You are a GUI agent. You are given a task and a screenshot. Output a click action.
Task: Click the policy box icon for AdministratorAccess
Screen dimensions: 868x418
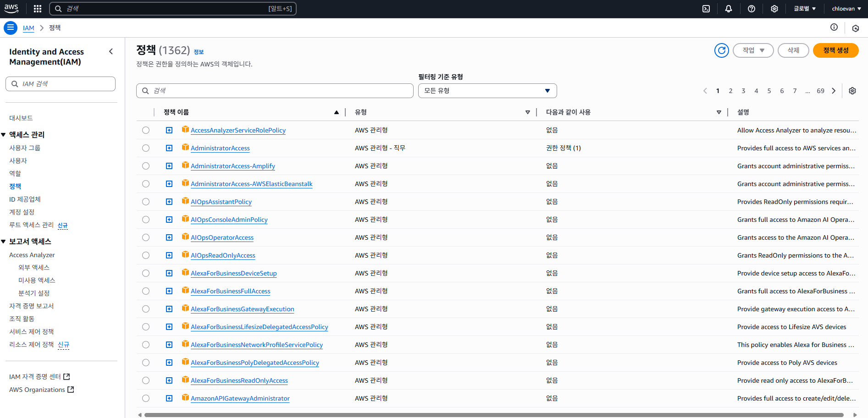click(x=185, y=147)
